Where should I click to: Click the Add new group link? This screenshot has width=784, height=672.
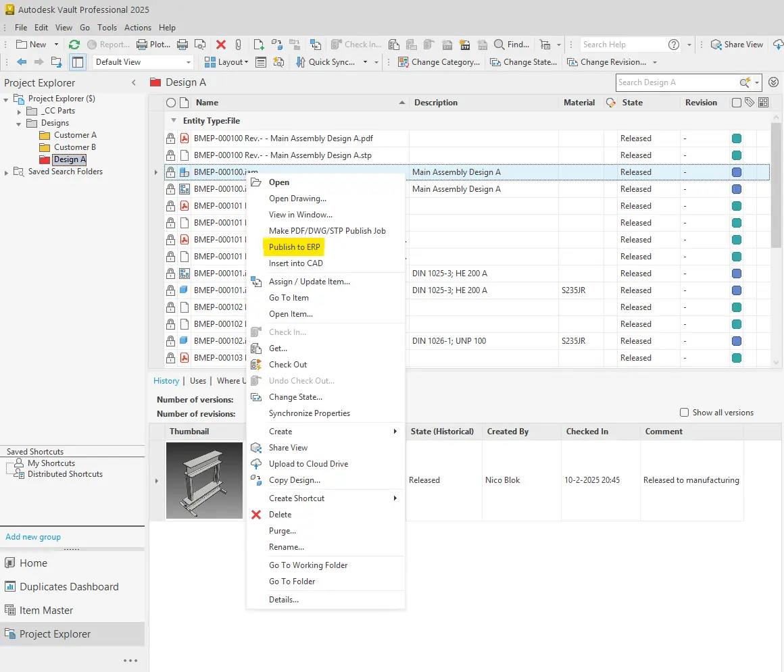pos(33,537)
